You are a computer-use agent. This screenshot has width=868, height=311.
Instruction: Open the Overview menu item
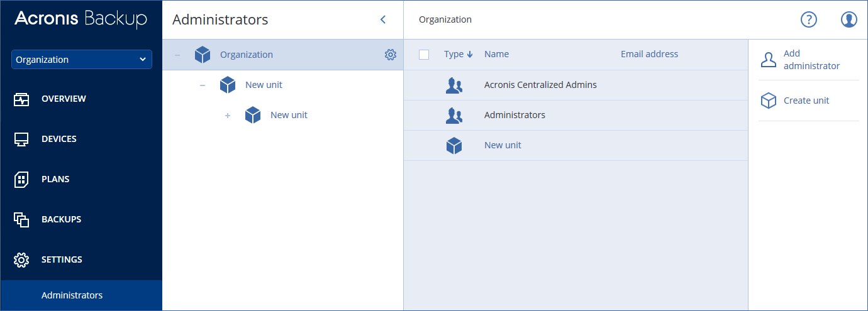(64, 99)
